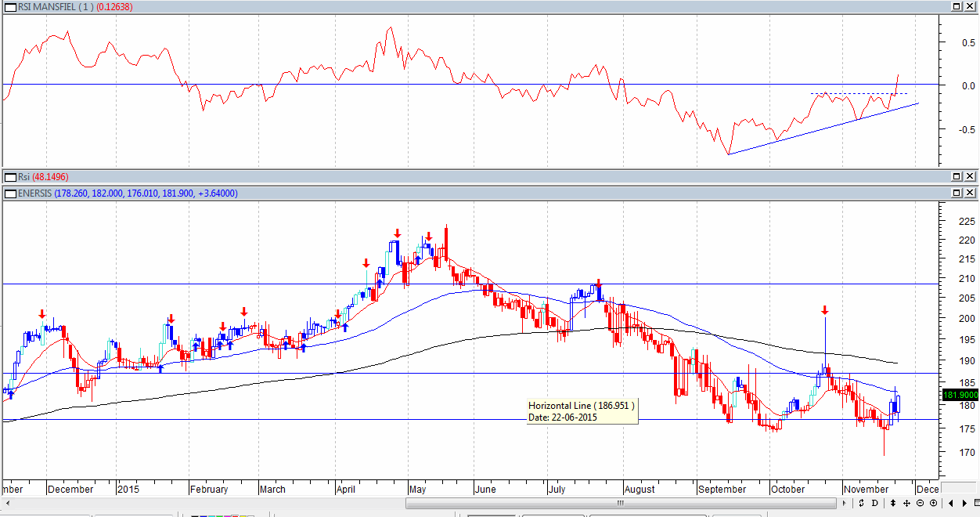Close the RSI MANSFIEL pane

pos(971,6)
